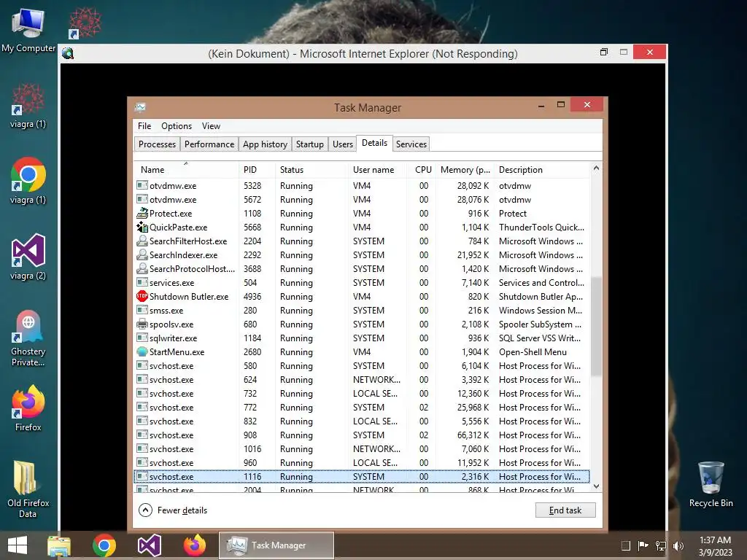This screenshot has width=747, height=560.
Task: Click the 66,312 K memory value
Action: [473, 435]
